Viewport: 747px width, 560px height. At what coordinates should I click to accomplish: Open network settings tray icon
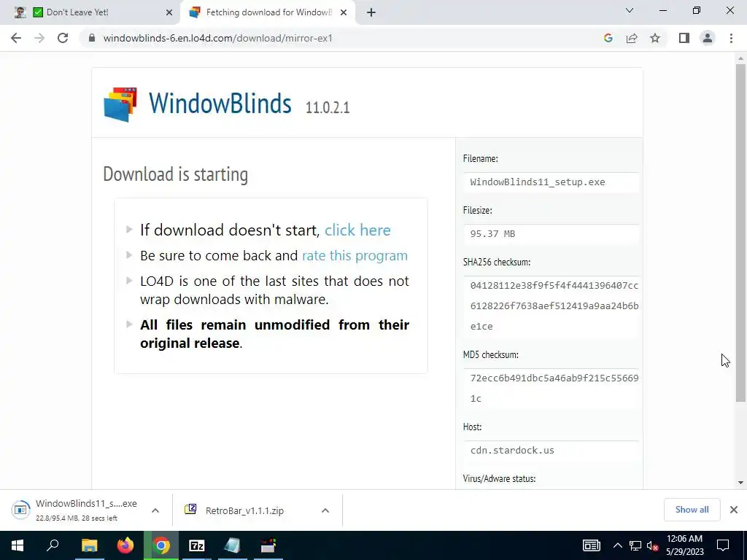pyautogui.click(x=635, y=545)
